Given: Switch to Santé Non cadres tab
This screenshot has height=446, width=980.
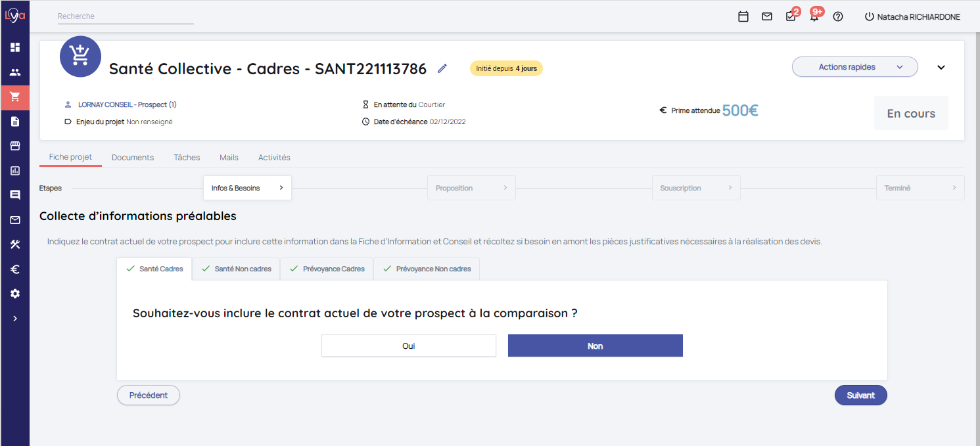Looking at the screenshot, I should point(237,269).
